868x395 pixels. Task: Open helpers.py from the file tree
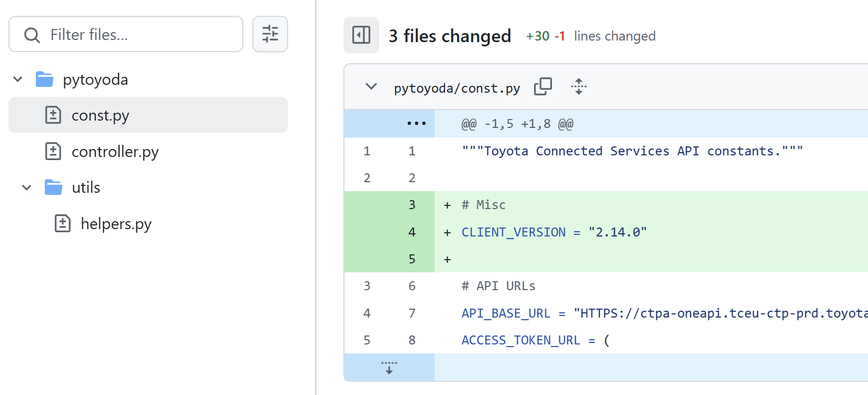tap(116, 224)
